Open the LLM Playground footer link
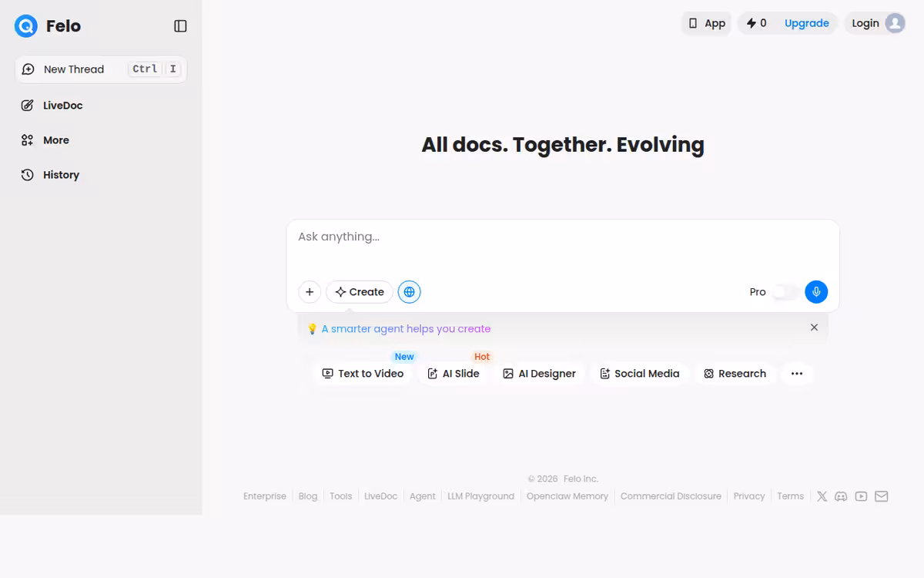Viewport: 924px width, 578px height. coord(481,496)
